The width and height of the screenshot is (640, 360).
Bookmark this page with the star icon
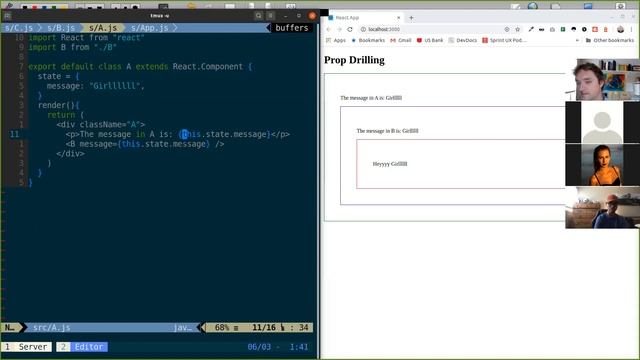point(518,29)
